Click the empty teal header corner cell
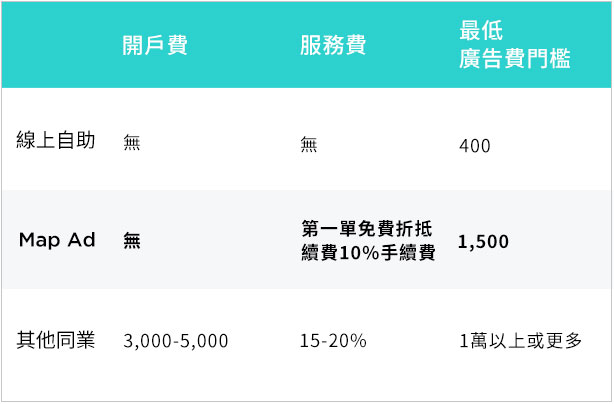This screenshot has height=404, width=614. click(59, 45)
